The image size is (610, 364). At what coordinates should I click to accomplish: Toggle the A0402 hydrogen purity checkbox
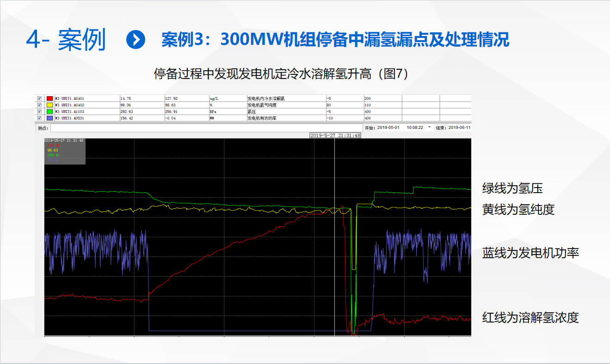coord(39,105)
